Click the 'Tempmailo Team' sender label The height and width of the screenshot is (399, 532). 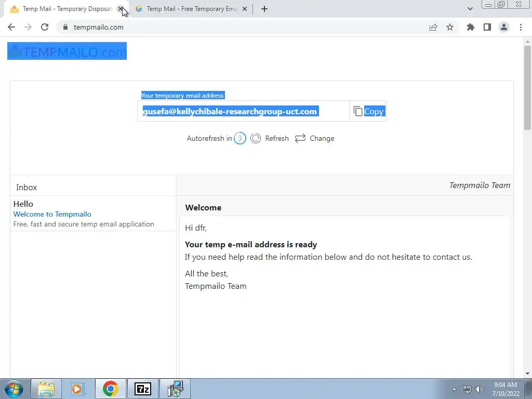[480, 185]
